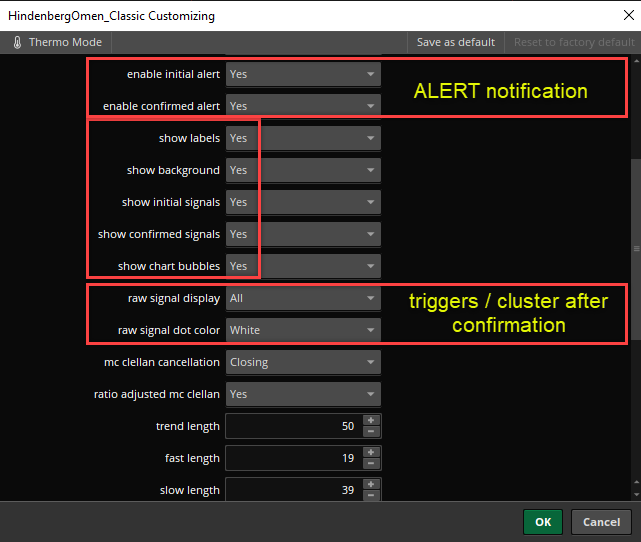Open enable confirmed alert dropdown

(x=303, y=106)
